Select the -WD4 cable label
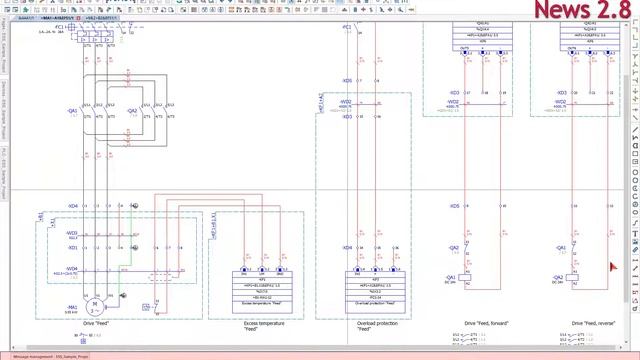Viewport: 640px width, 360px height. (72, 269)
